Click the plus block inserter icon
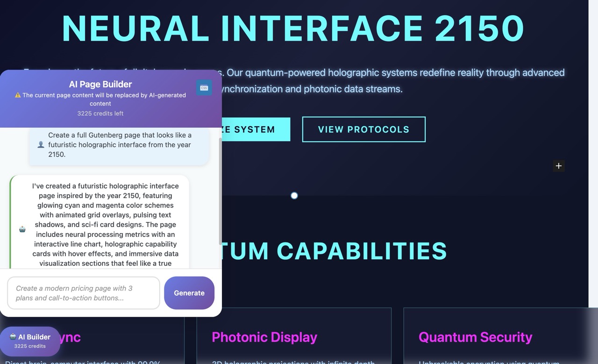The width and height of the screenshot is (598, 364). click(558, 166)
